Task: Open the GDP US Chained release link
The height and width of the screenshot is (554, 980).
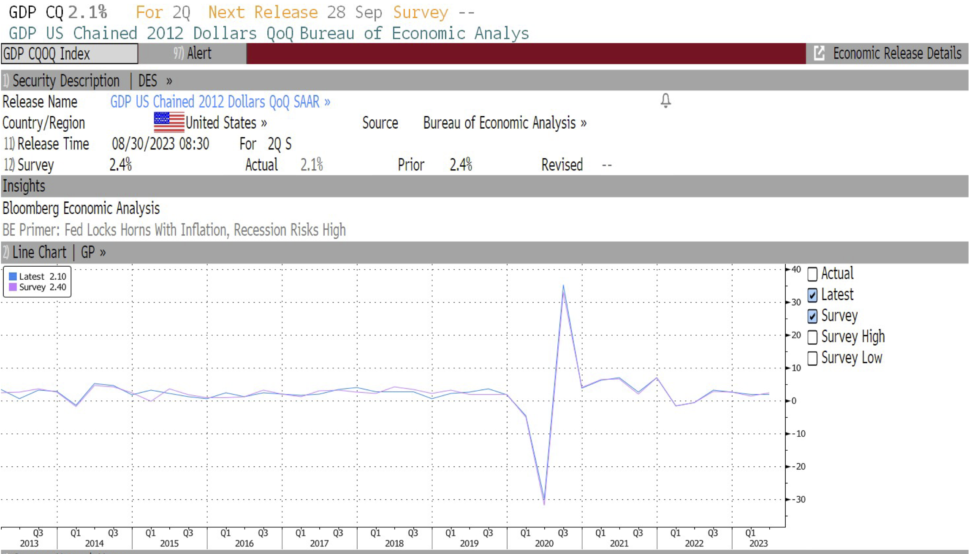Action: point(220,102)
